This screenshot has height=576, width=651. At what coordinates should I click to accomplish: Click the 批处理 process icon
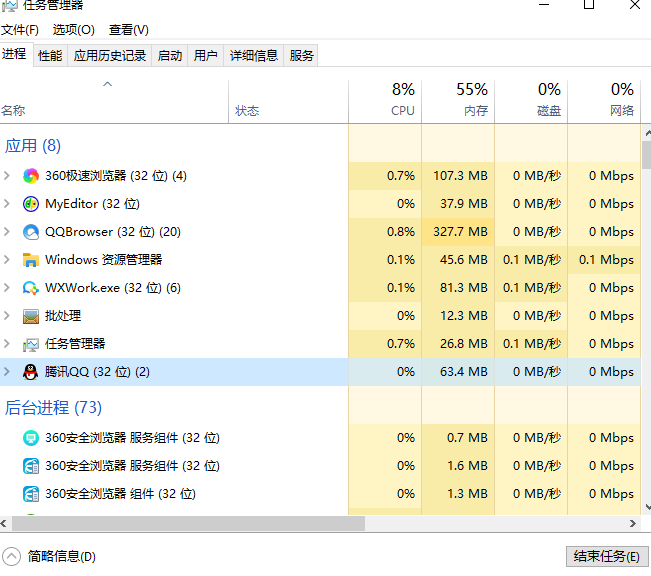point(31,316)
